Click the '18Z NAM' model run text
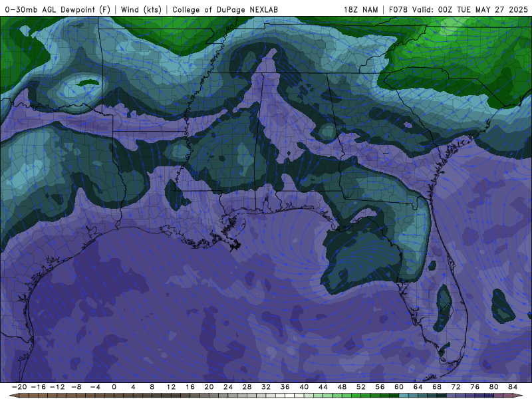 click(360, 9)
